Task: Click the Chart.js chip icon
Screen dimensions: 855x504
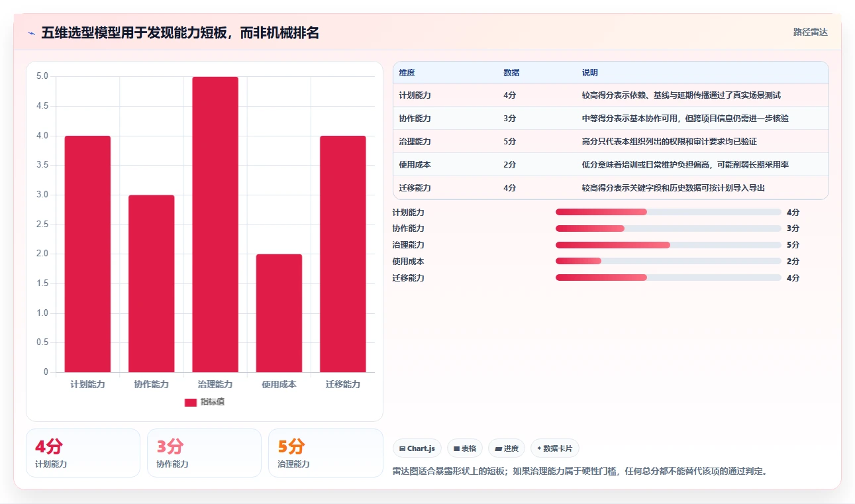Action: pyautogui.click(x=402, y=449)
